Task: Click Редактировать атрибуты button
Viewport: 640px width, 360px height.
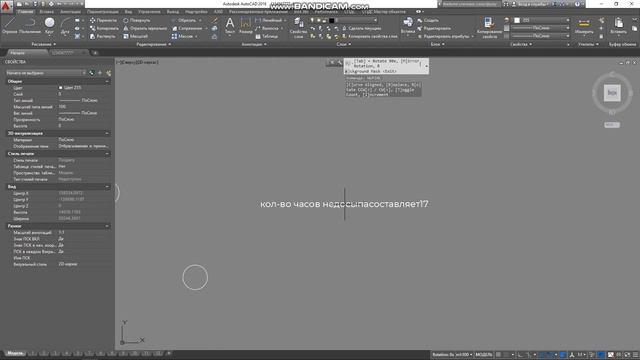Action: click(x=445, y=36)
